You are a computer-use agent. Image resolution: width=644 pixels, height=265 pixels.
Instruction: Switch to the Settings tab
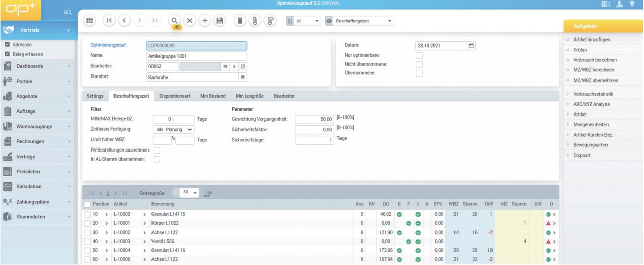95,96
